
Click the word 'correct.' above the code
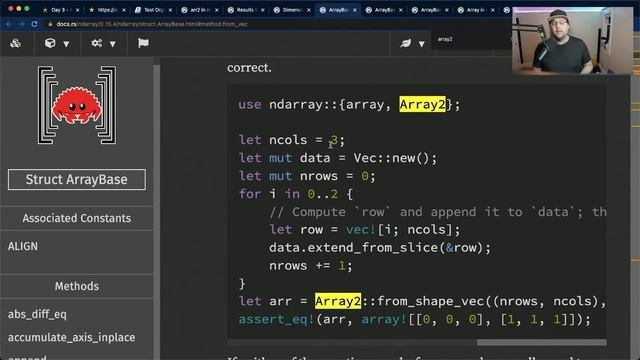click(249, 68)
